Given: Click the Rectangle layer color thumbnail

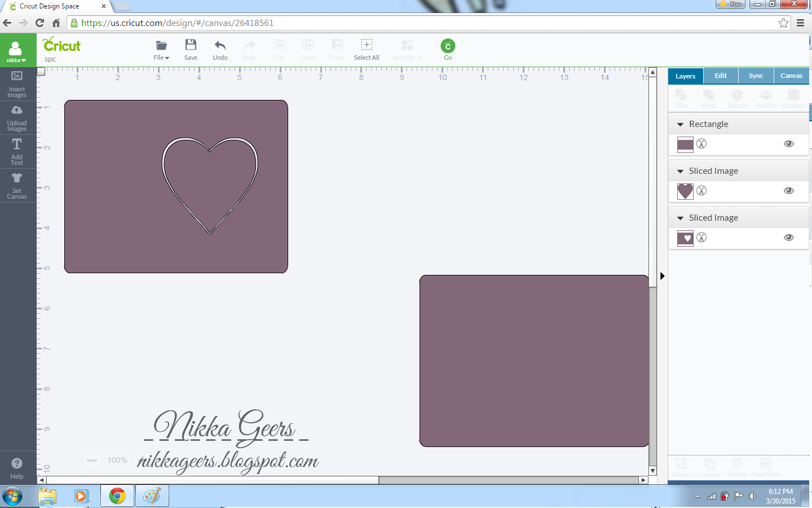Looking at the screenshot, I should pos(684,144).
